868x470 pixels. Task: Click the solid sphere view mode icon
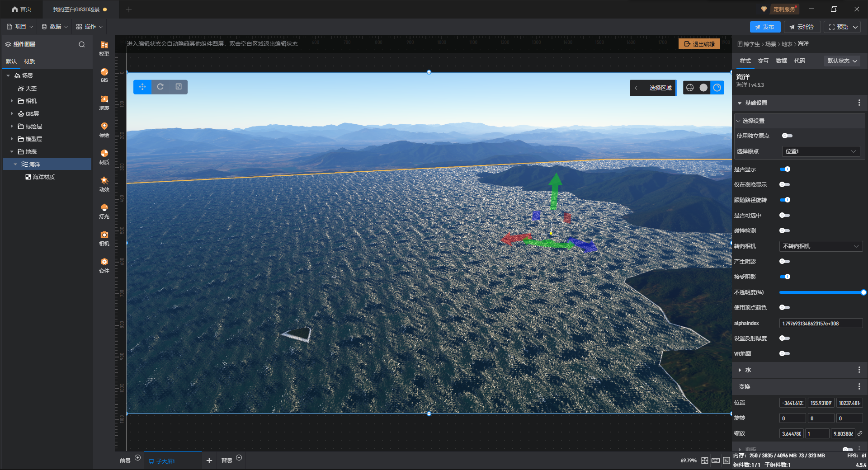pos(703,88)
